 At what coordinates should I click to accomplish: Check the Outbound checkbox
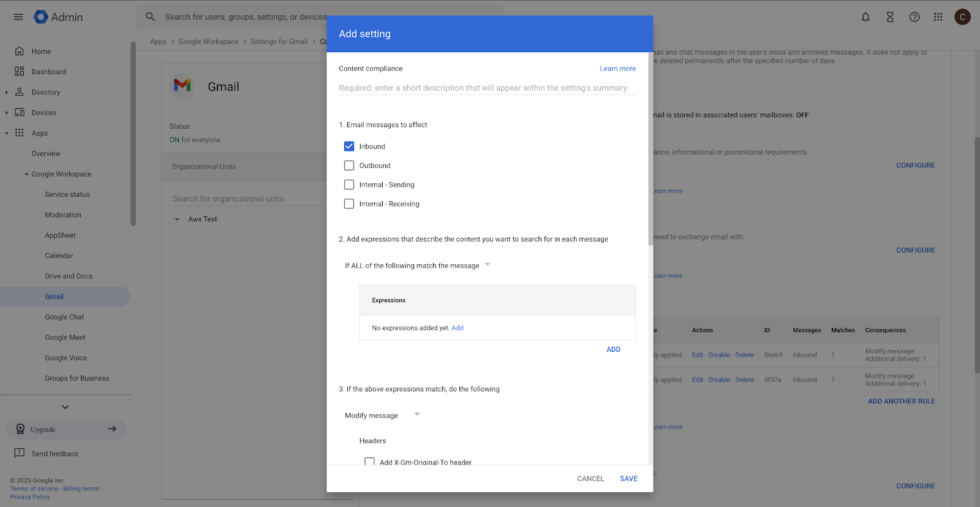(x=349, y=166)
